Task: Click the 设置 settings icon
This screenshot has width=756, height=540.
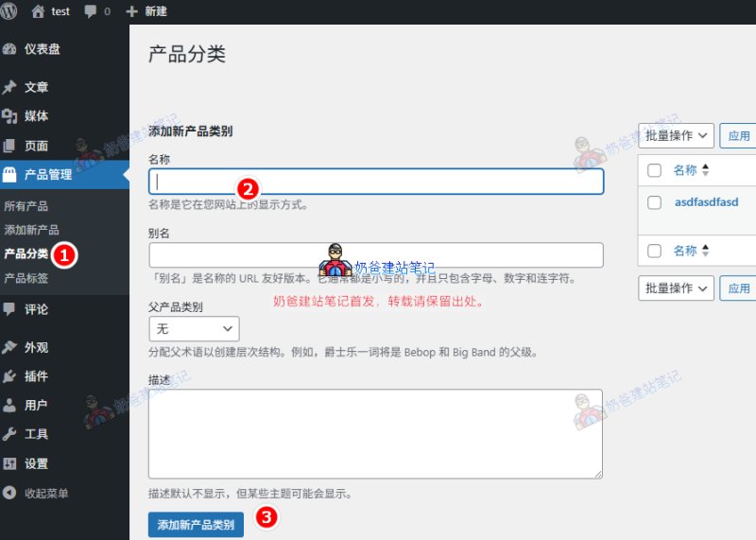Action: click(9, 463)
